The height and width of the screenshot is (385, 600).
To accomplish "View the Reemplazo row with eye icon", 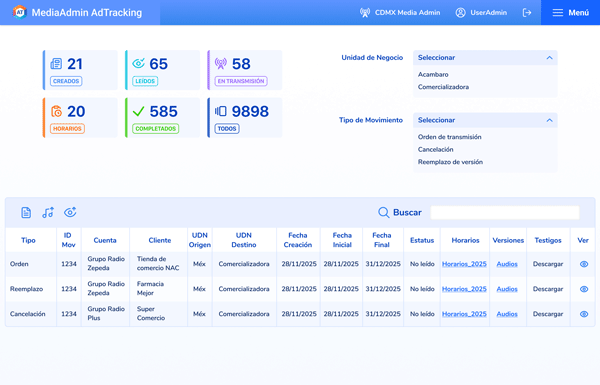I will (x=584, y=289).
